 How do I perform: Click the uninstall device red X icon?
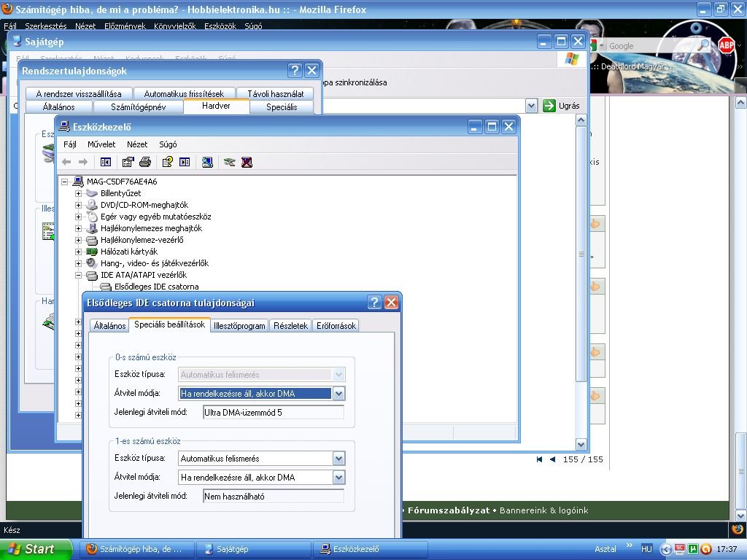coord(247,163)
